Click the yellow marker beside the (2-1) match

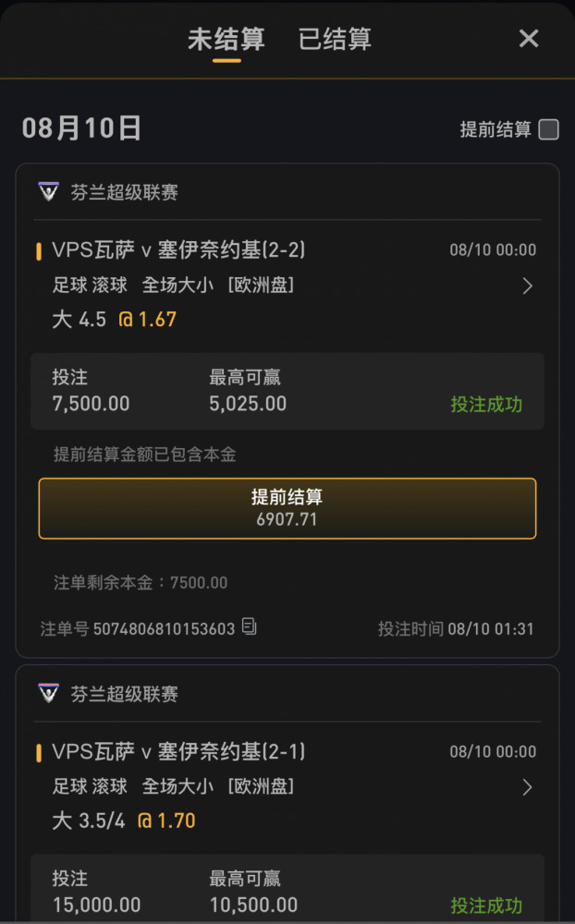coord(39,752)
